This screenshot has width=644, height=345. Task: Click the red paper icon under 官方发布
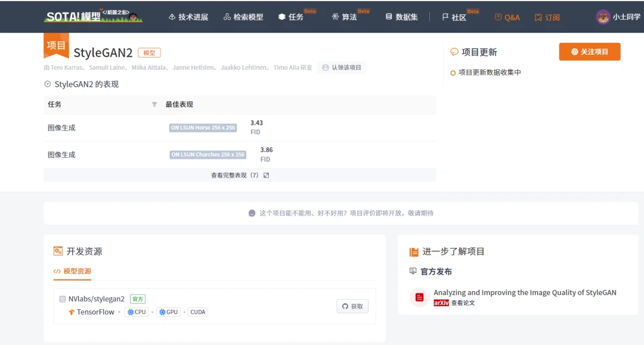(x=419, y=297)
